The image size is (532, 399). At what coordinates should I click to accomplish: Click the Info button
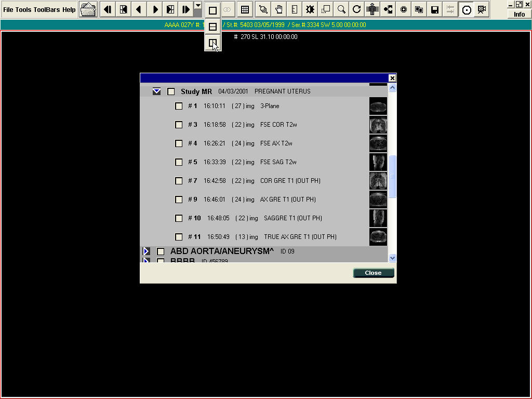tap(519, 14)
